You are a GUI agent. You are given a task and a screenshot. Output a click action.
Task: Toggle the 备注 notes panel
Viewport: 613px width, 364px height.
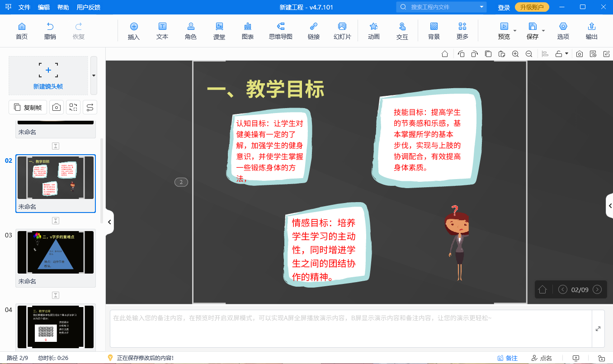click(x=507, y=358)
